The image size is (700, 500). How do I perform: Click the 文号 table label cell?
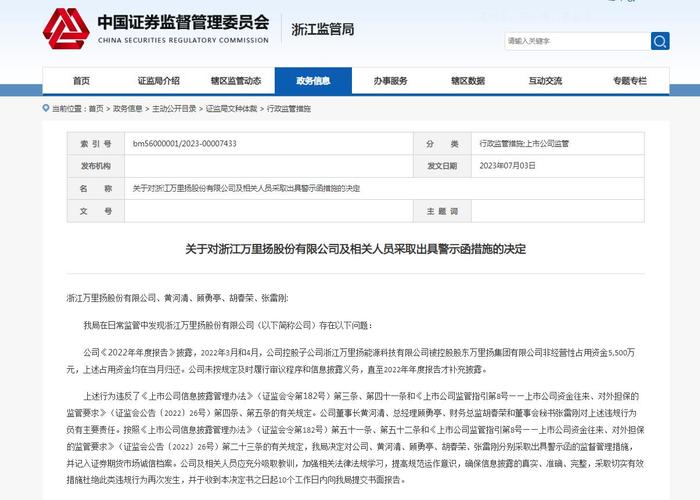(x=96, y=211)
